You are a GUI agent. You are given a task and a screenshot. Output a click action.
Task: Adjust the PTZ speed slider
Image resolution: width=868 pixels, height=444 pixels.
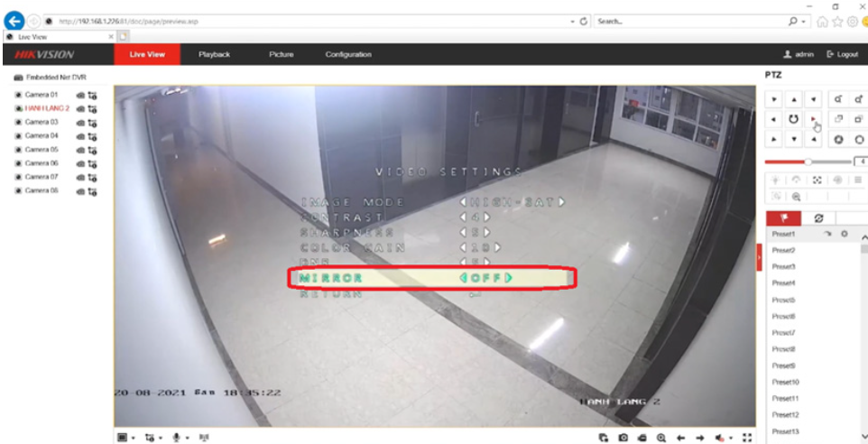[x=808, y=162]
